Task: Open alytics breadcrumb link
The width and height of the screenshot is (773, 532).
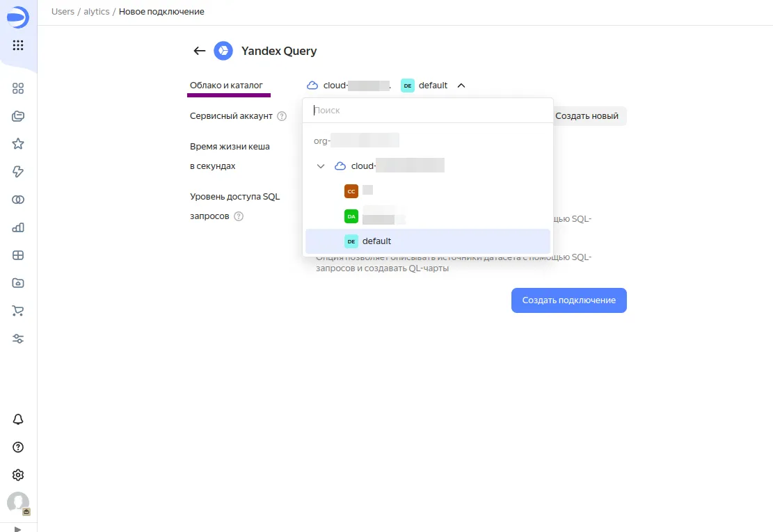Action: (x=97, y=12)
